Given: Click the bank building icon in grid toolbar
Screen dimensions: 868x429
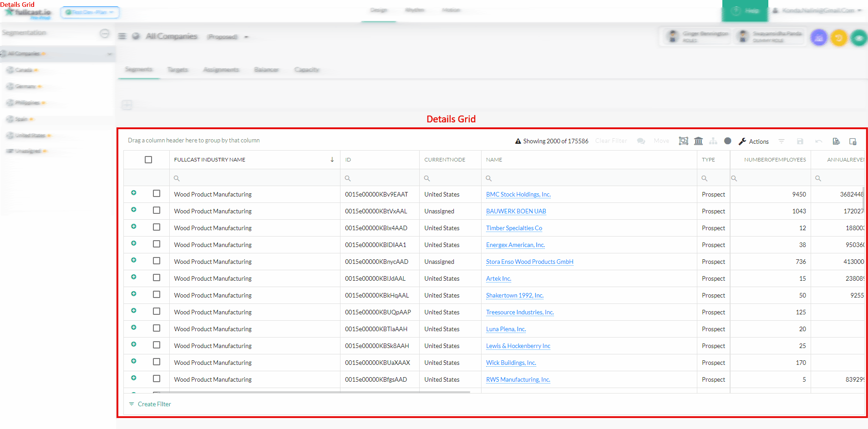Looking at the screenshot, I should pyautogui.click(x=698, y=141).
